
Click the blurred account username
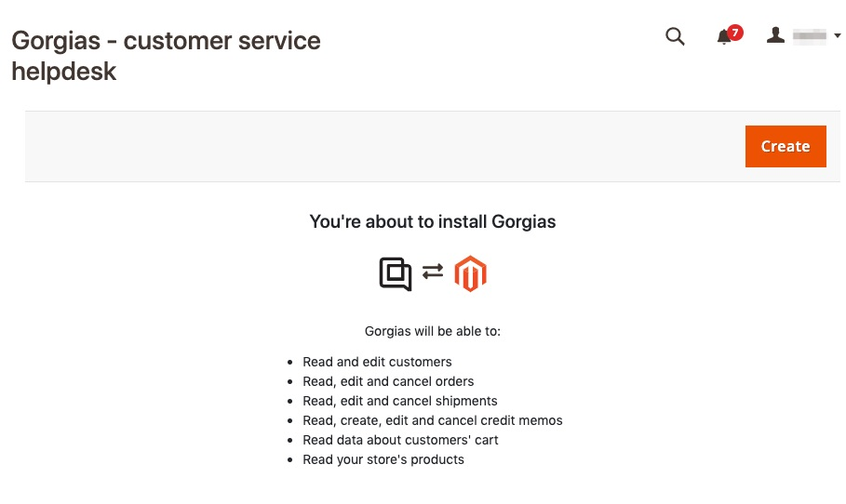pyautogui.click(x=810, y=35)
